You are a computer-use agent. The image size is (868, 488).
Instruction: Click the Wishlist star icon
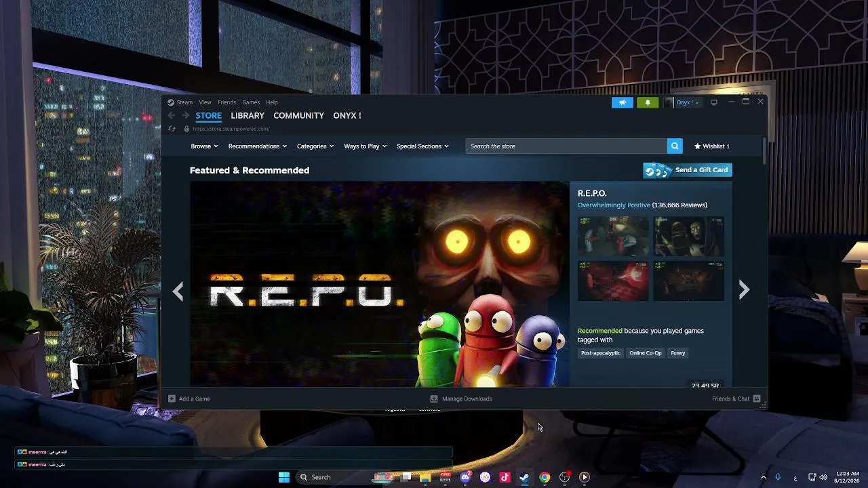pos(697,146)
